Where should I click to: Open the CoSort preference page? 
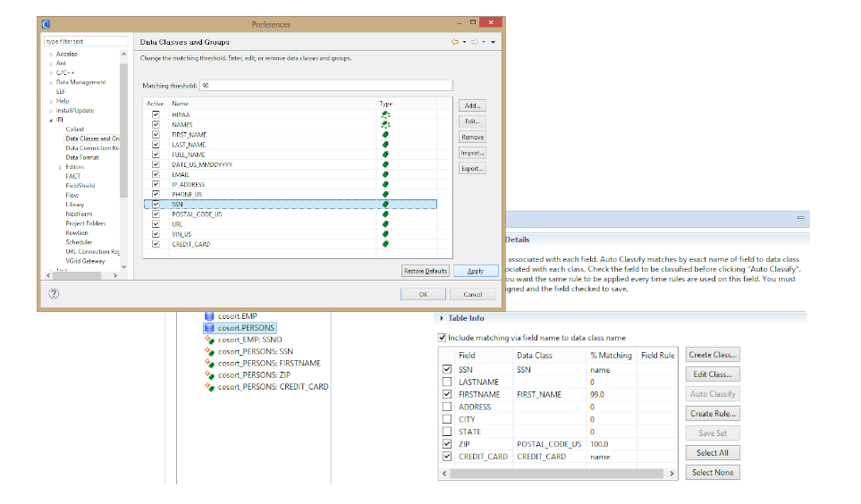[75, 129]
